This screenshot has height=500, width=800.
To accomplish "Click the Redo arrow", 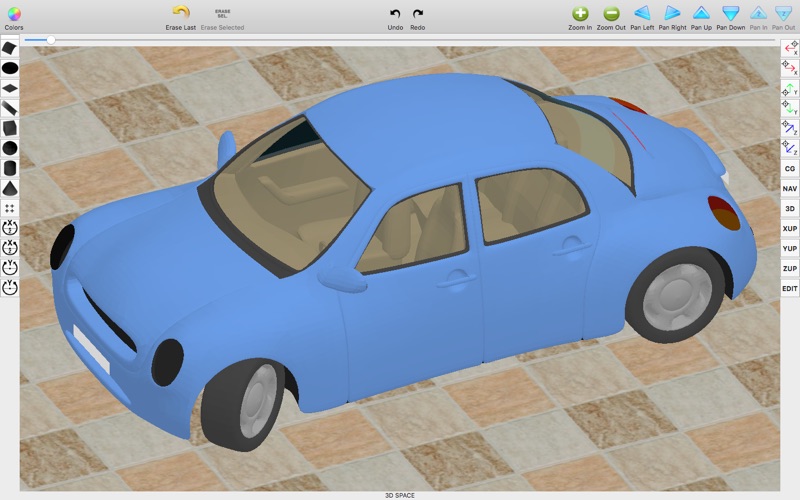I will (418, 14).
